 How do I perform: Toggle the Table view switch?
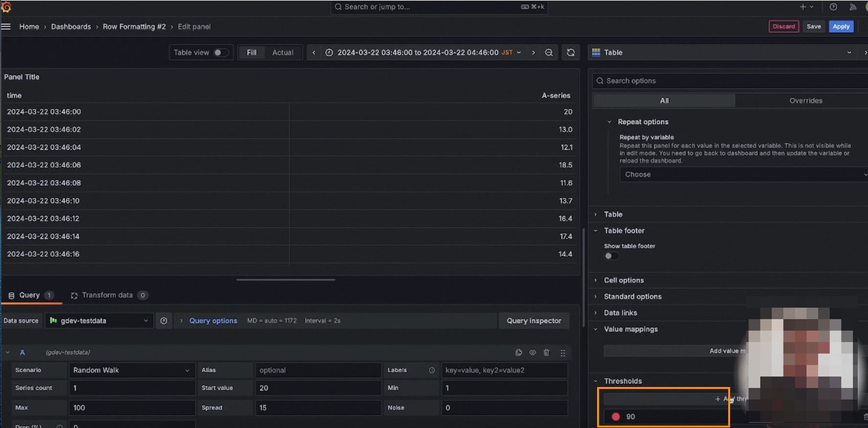pos(221,52)
